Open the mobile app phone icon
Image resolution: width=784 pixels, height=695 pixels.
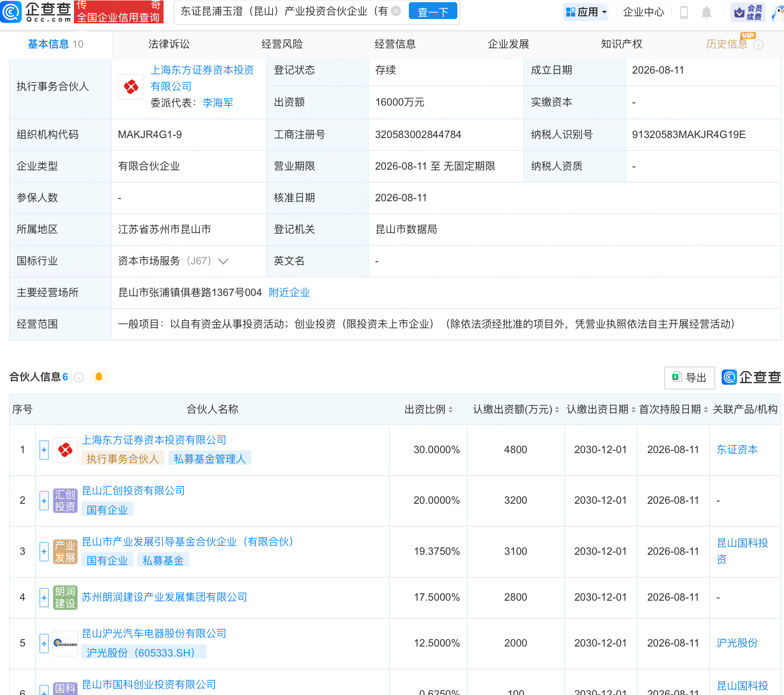684,12
